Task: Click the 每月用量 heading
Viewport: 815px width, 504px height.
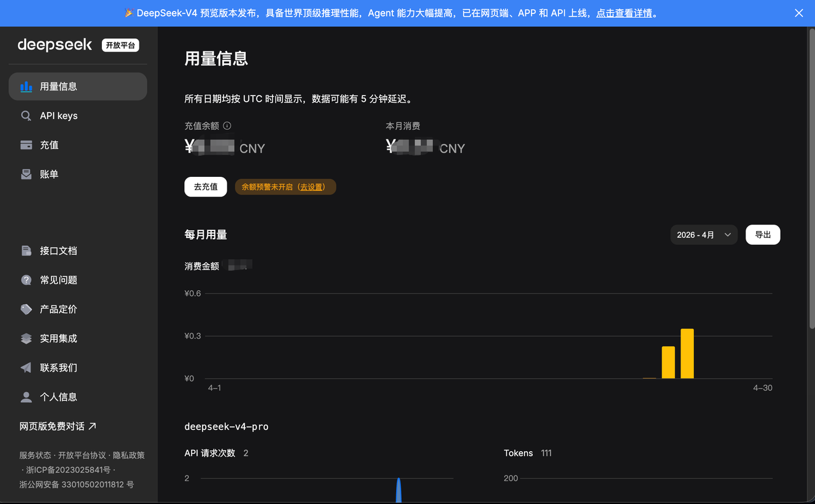Action: click(206, 235)
